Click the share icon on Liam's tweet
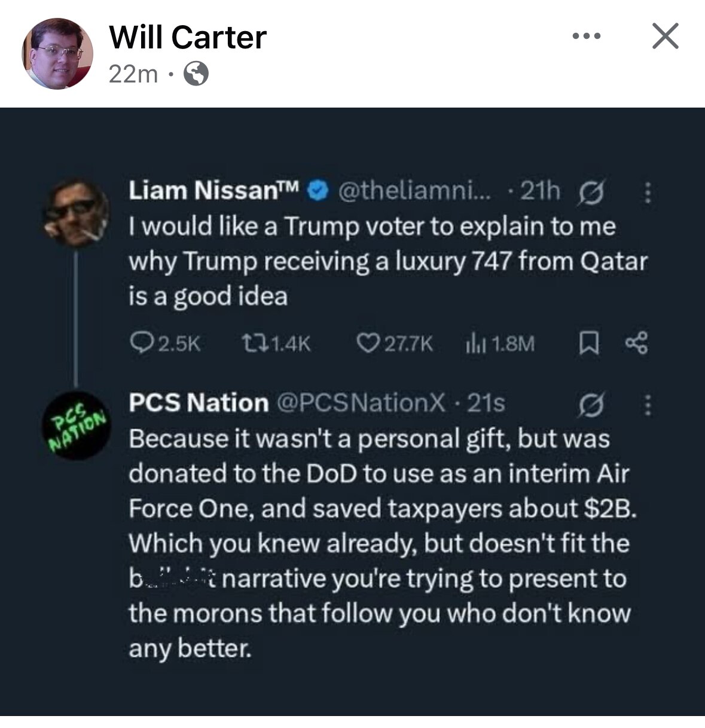 tap(635, 343)
